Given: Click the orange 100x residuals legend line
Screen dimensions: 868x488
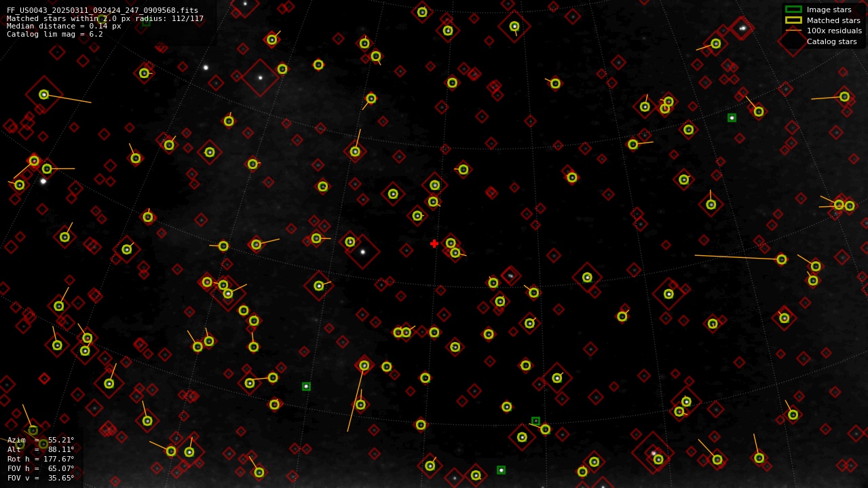Looking at the screenshot, I should pyautogui.click(x=793, y=31).
